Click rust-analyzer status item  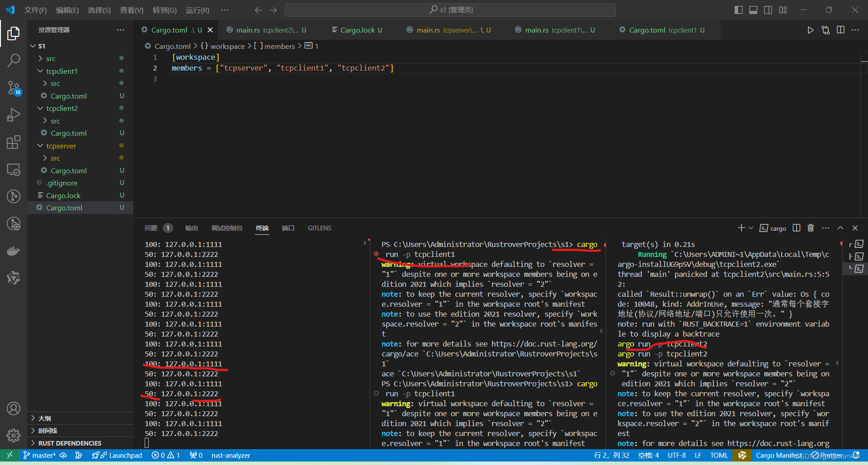(x=231, y=455)
